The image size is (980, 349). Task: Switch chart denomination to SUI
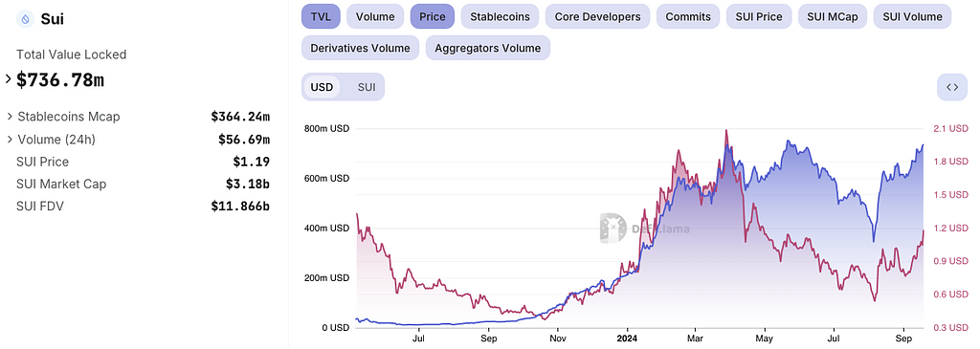(367, 87)
